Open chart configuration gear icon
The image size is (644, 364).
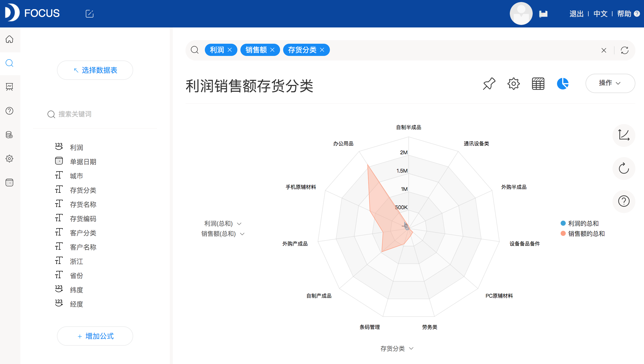514,84
